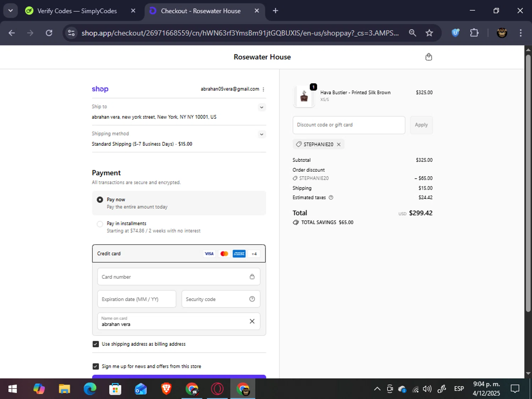Image resolution: width=532 pixels, height=399 pixels.
Task: Select Pay in installments option
Action: pyautogui.click(x=100, y=224)
